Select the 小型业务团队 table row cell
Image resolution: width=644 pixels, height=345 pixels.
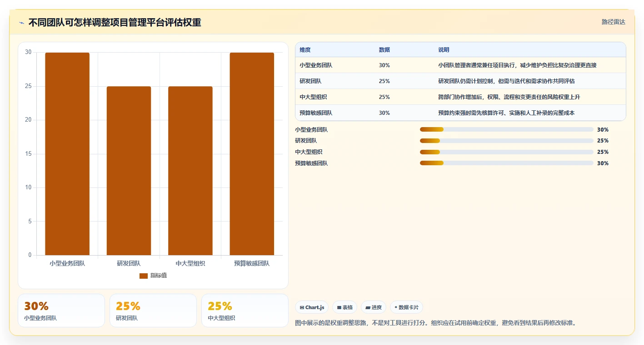point(316,65)
